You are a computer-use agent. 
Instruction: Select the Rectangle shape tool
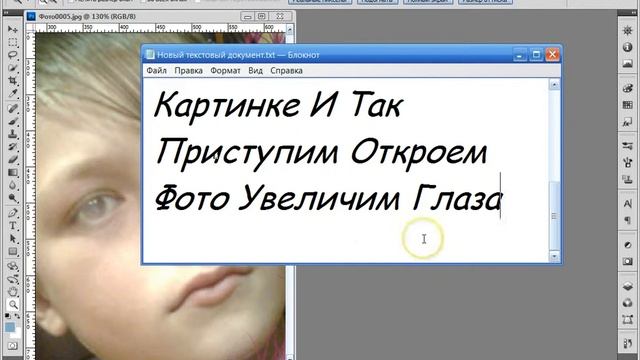point(13,251)
